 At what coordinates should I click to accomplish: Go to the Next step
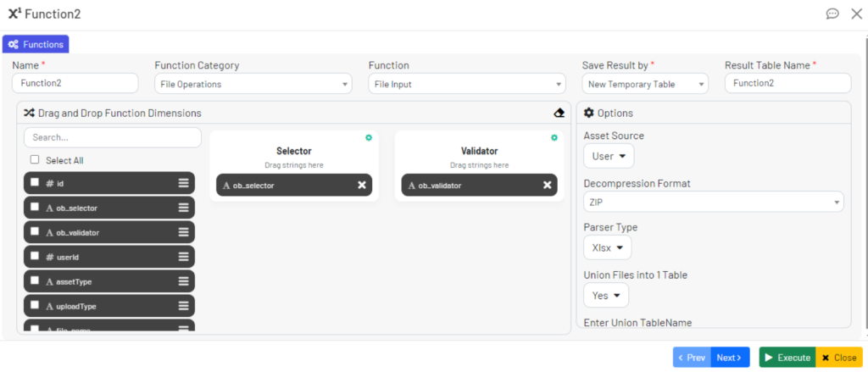coord(730,358)
